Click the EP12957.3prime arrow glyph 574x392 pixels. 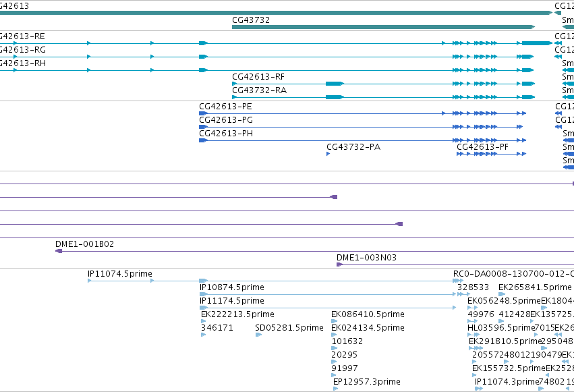[335, 389]
